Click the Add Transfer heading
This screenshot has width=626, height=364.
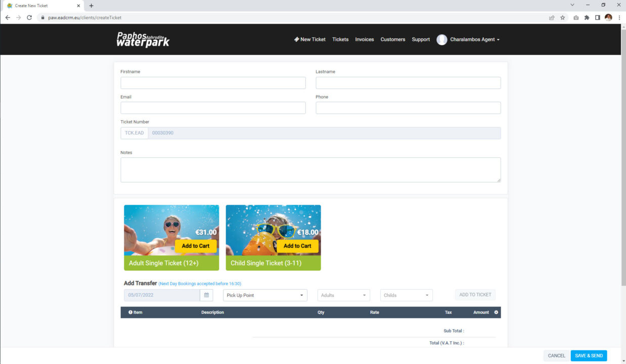pyautogui.click(x=140, y=283)
